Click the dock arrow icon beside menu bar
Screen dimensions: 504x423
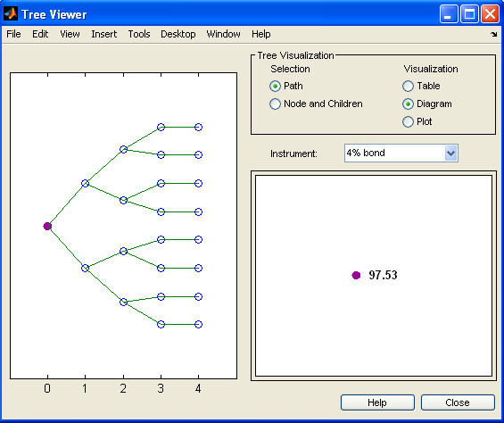[493, 34]
